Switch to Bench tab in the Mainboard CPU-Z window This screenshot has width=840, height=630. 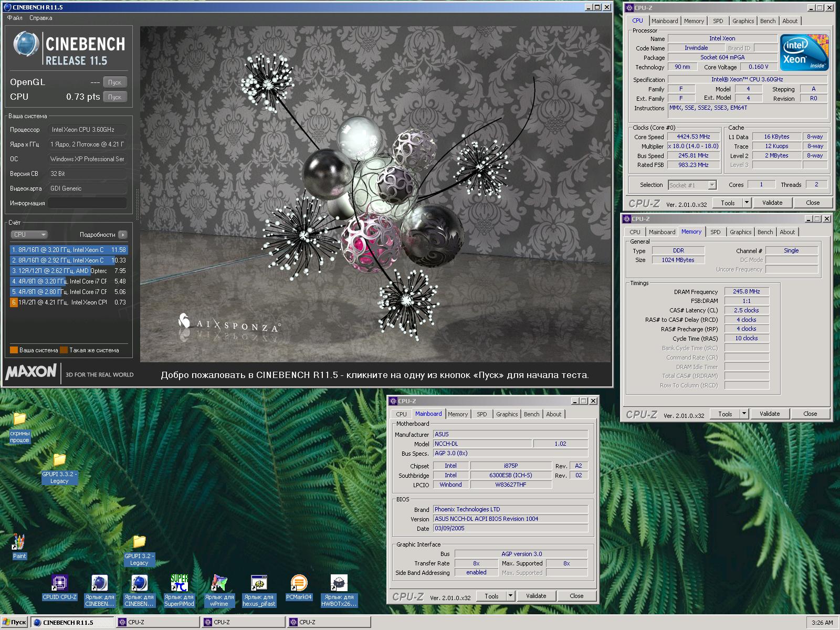(531, 414)
